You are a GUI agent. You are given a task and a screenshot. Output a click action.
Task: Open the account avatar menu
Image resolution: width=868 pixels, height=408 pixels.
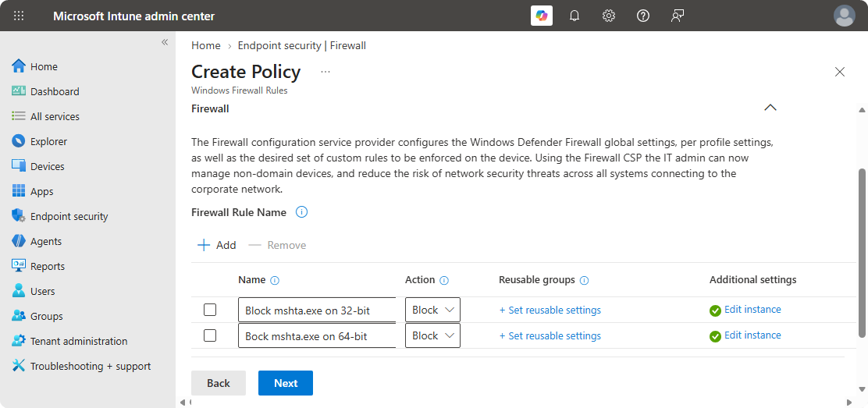(x=845, y=16)
